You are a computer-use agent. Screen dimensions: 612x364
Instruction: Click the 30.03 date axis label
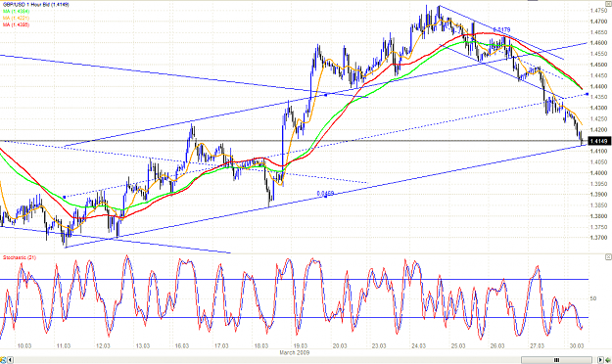coord(577,346)
